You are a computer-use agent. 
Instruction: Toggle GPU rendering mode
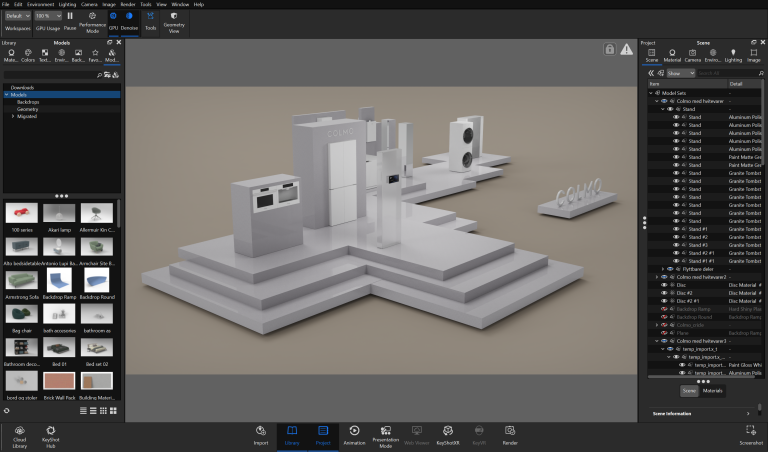point(113,17)
